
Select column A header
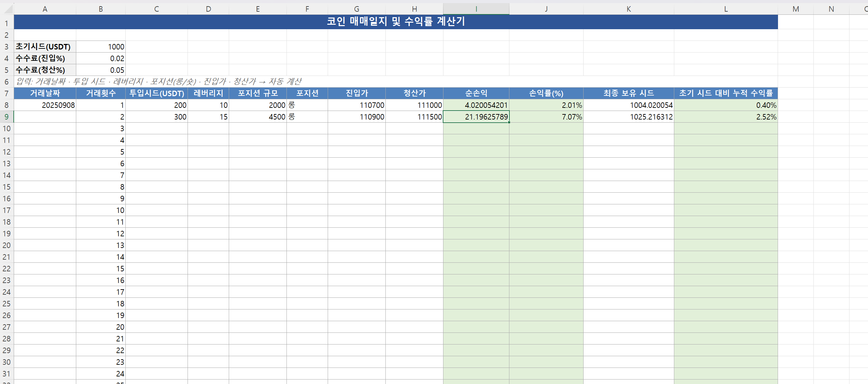45,9
